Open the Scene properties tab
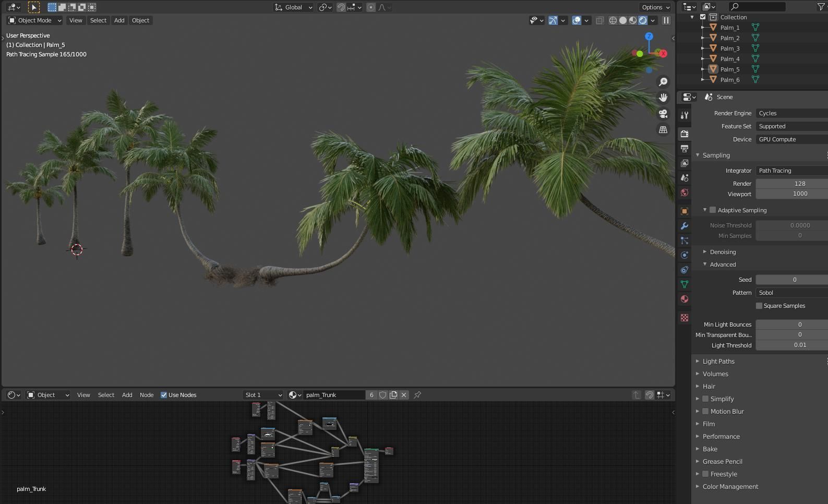The height and width of the screenshot is (504, 828). point(685,178)
